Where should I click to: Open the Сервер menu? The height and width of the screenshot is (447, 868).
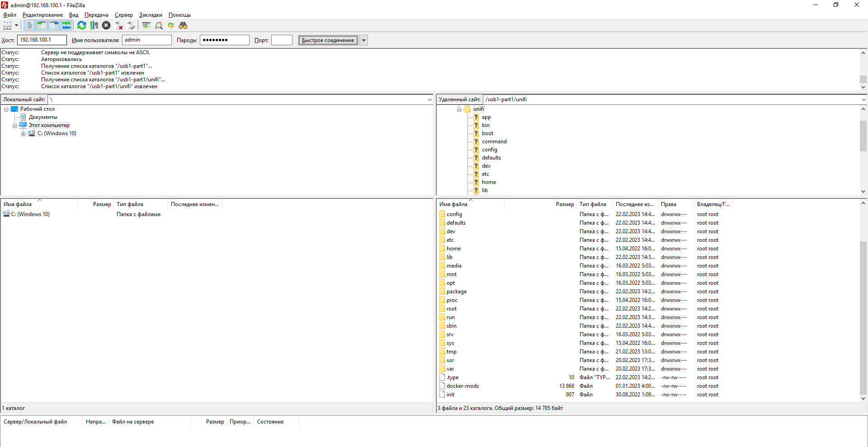click(124, 15)
